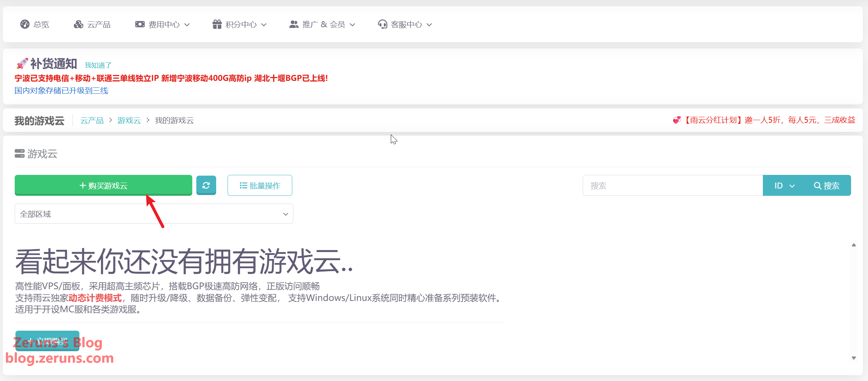Click the 批量操作 button
The width and height of the screenshot is (868, 381).
tap(260, 186)
